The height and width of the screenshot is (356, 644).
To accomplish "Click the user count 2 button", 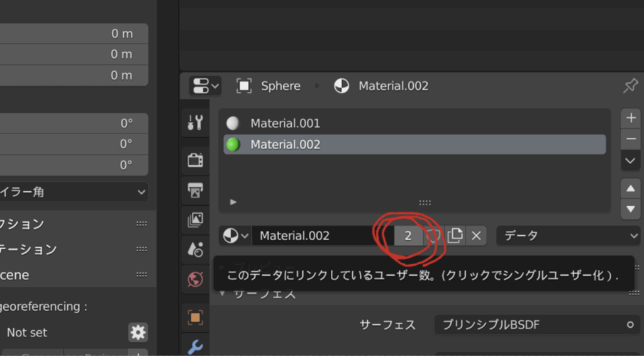I will point(409,236).
